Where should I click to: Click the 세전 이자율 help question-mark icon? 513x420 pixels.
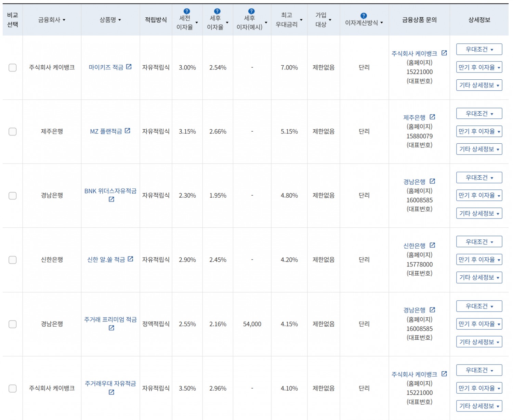[x=187, y=11]
